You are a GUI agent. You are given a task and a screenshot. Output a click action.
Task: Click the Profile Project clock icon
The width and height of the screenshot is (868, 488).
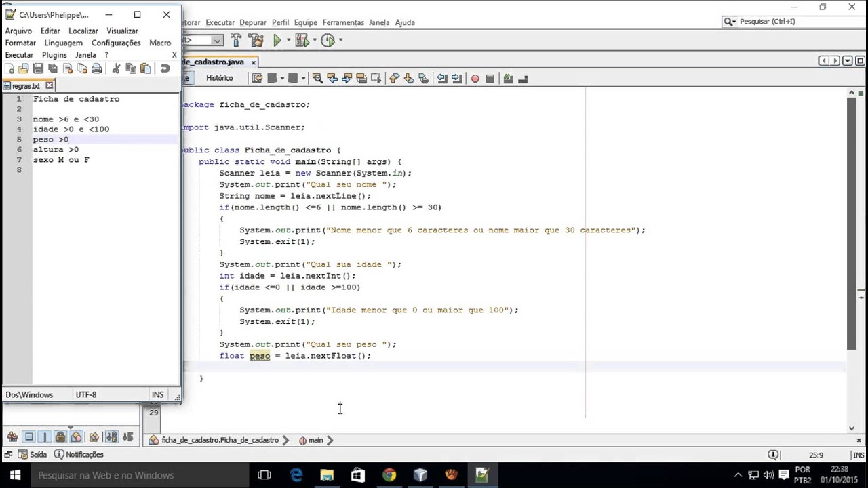coord(328,40)
